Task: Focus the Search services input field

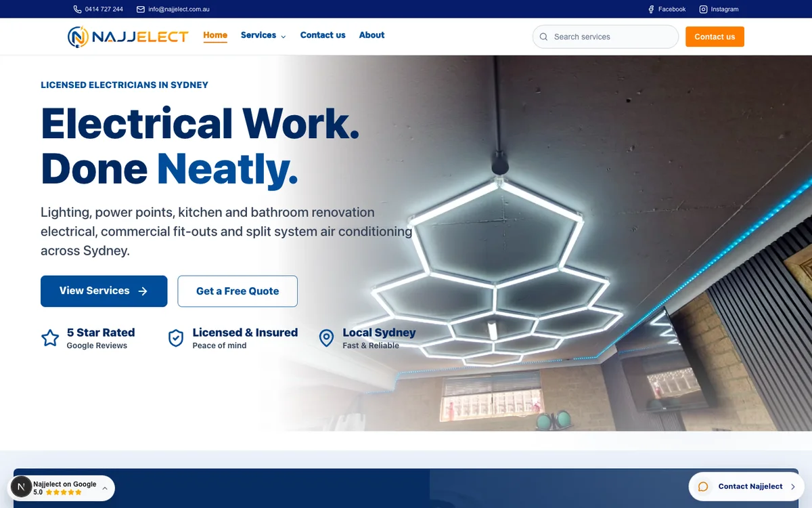Action: [x=606, y=37]
